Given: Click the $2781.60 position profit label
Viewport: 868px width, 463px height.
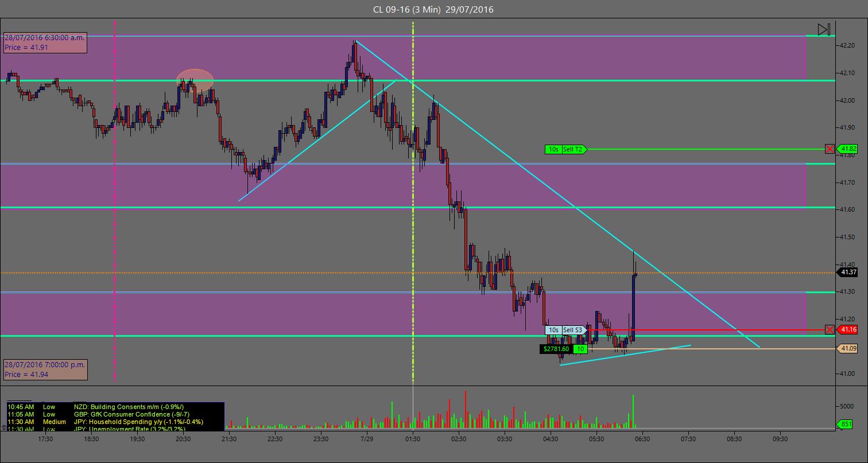Looking at the screenshot, I should 556,349.
